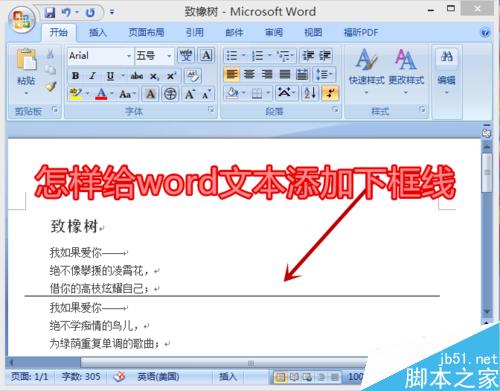500x391 pixels.
Task: Click 插入 insert mode in status bar
Action: click(x=228, y=377)
